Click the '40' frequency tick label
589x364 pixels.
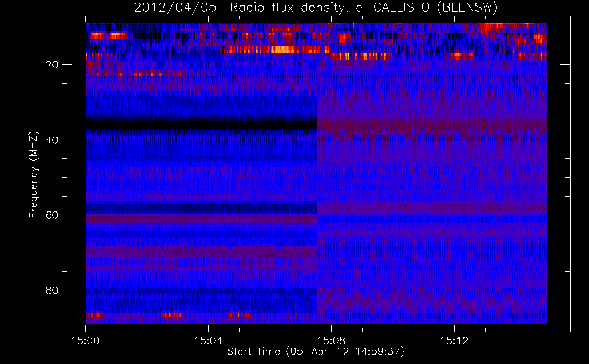pyautogui.click(x=52, y=140)
